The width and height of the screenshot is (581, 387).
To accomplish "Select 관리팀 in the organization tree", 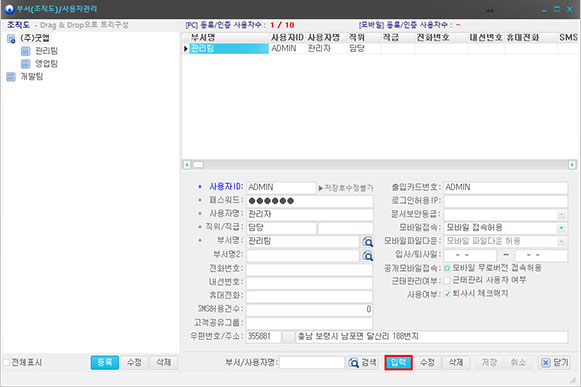I will coord(46,51).
